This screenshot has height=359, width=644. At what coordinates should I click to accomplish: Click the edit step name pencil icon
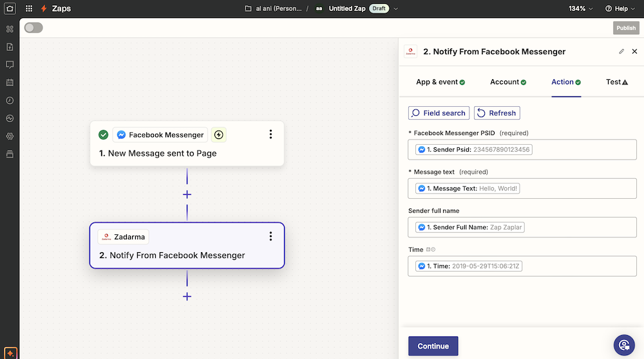click(621, 51)
